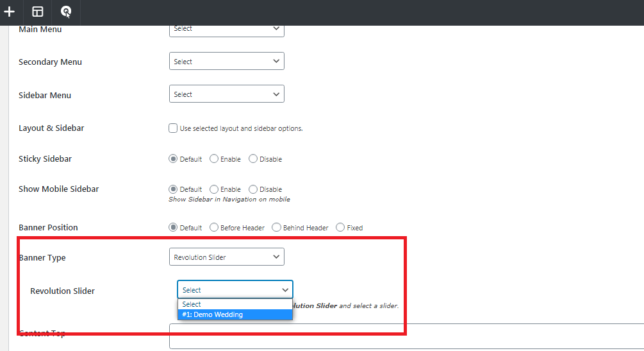This screenshot has height=351, width=644.
Task: Click the 'Revolution Slider' field label
Action: pos(62,291)
